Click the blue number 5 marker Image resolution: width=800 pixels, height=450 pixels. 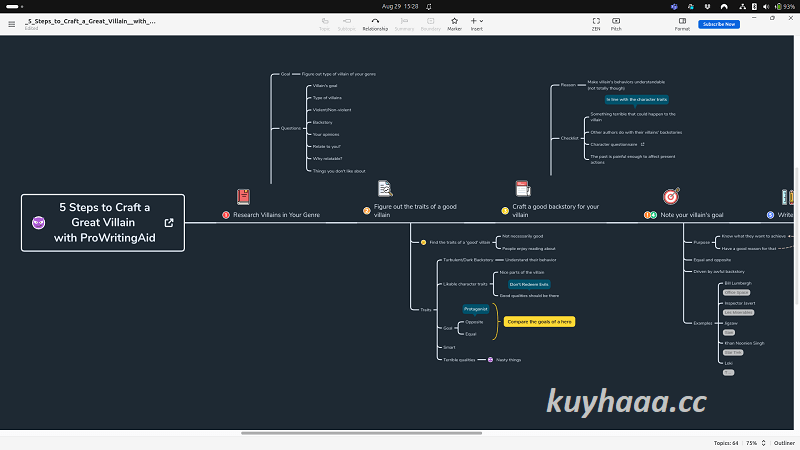click(x=770, y=215)
